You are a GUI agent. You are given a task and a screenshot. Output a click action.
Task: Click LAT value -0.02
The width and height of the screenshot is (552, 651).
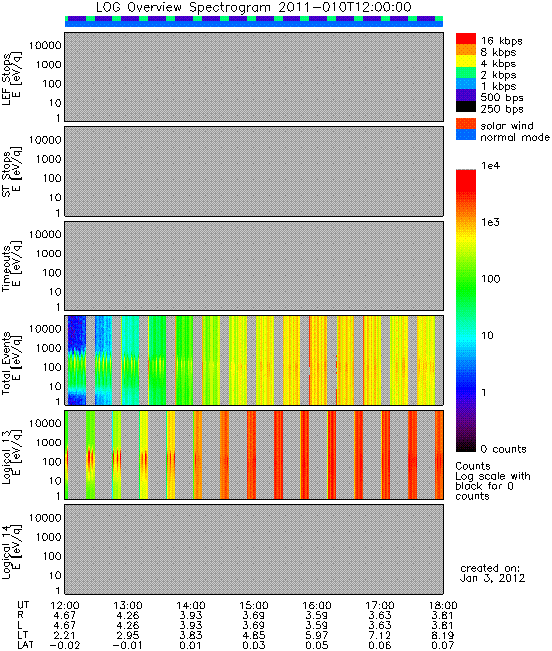(x=64, y=645)
